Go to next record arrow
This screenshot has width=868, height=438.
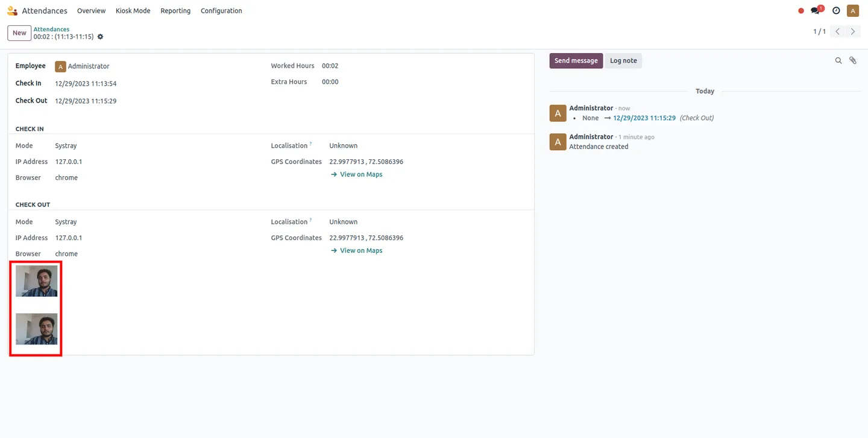pyautogui.click(x=852, y=31)
